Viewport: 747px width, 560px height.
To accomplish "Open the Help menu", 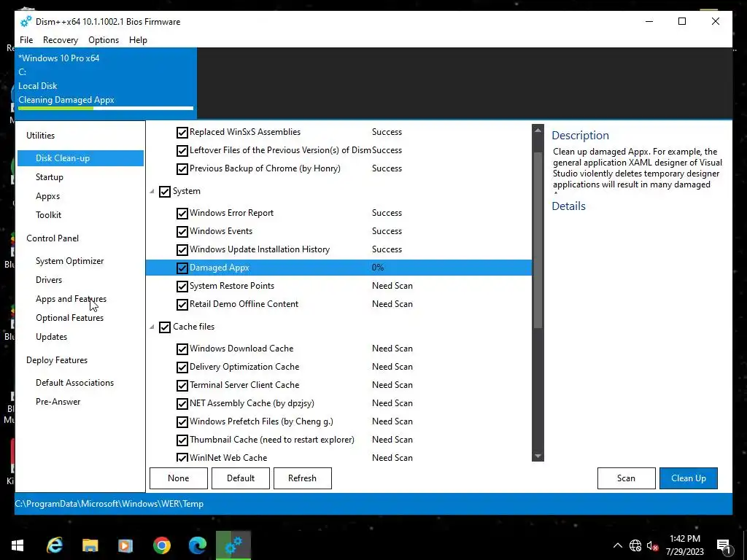I will pyautogui.click(x=138, y=40).
